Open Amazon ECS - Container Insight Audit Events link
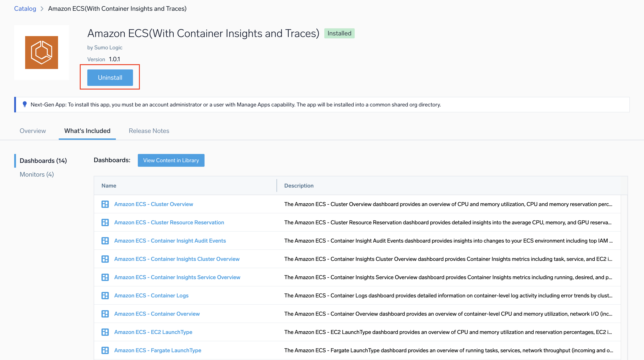The height and width of the screenshot is (360, 644). 170,241
